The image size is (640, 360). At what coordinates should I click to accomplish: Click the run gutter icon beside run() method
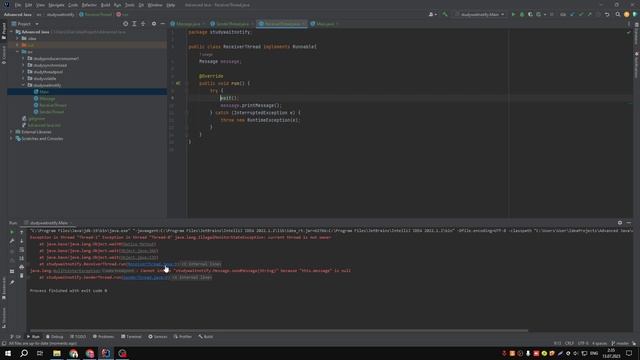tap(178, 83)
